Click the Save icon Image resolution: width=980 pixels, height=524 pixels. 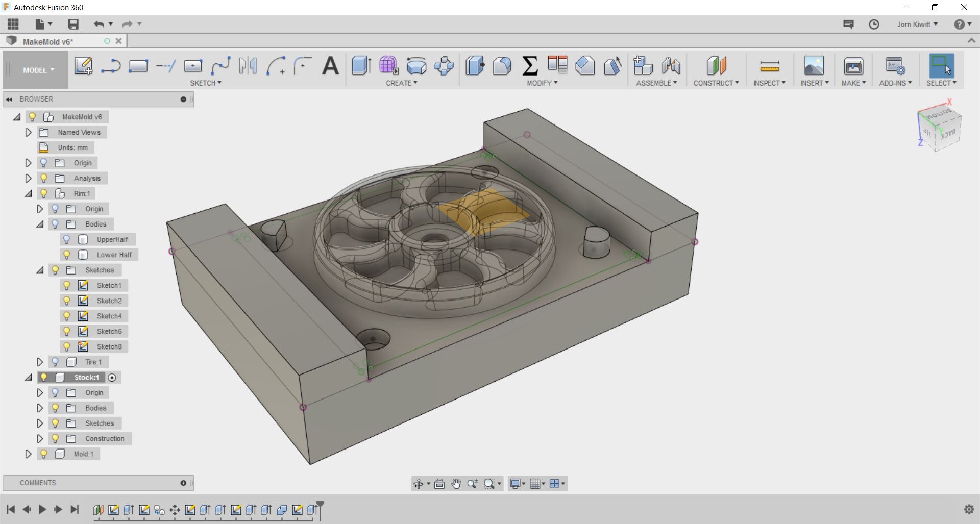pyautogui.click(x=73, y=24)
